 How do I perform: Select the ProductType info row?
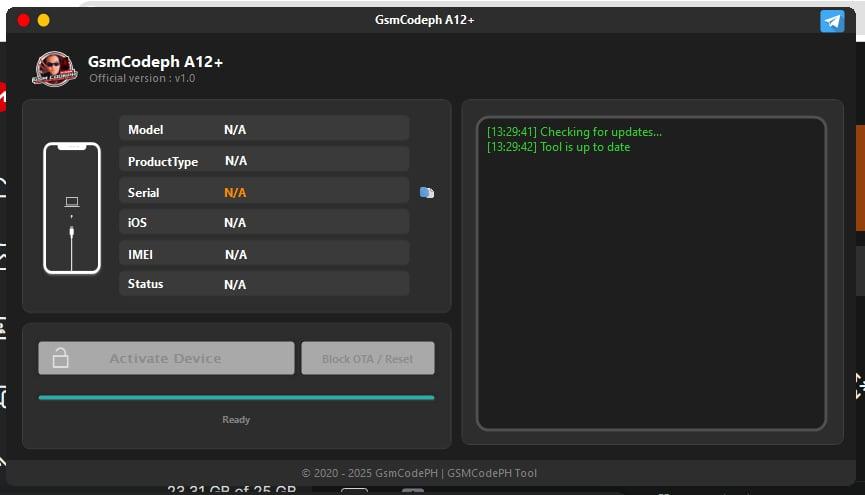pyautogui.click(x=264, y=160)
